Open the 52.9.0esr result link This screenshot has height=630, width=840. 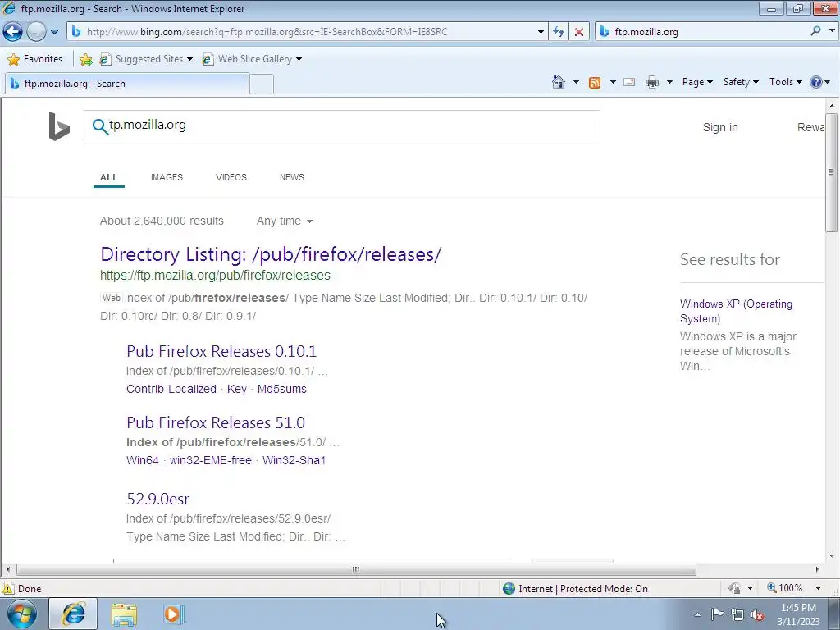[158, 499]
